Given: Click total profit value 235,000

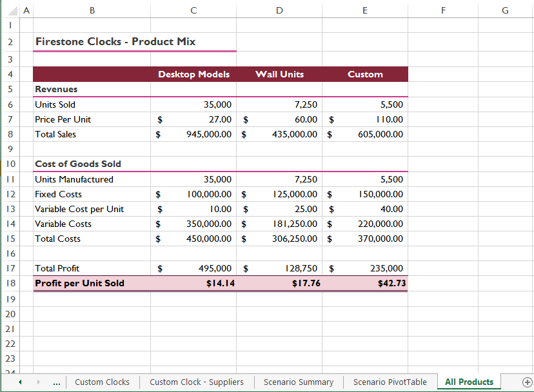Looking at the screenshot, I should (x=365, y=268).
